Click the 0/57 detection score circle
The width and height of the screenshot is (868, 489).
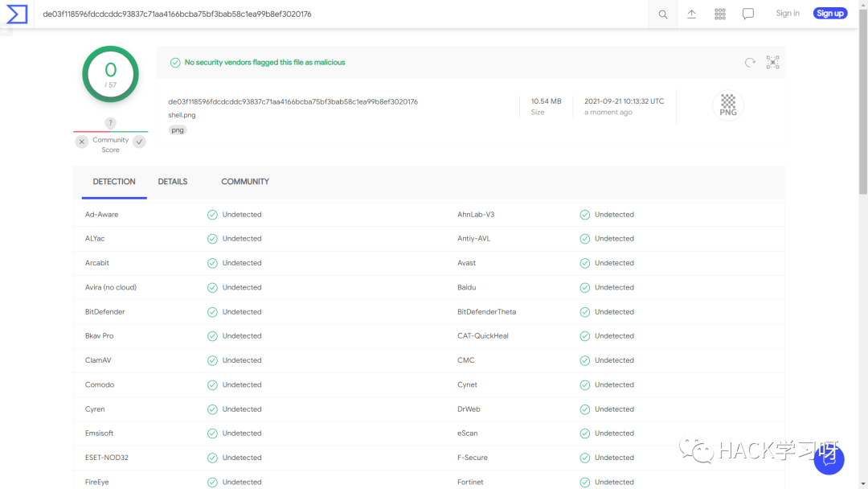click(x=110, y=74)
